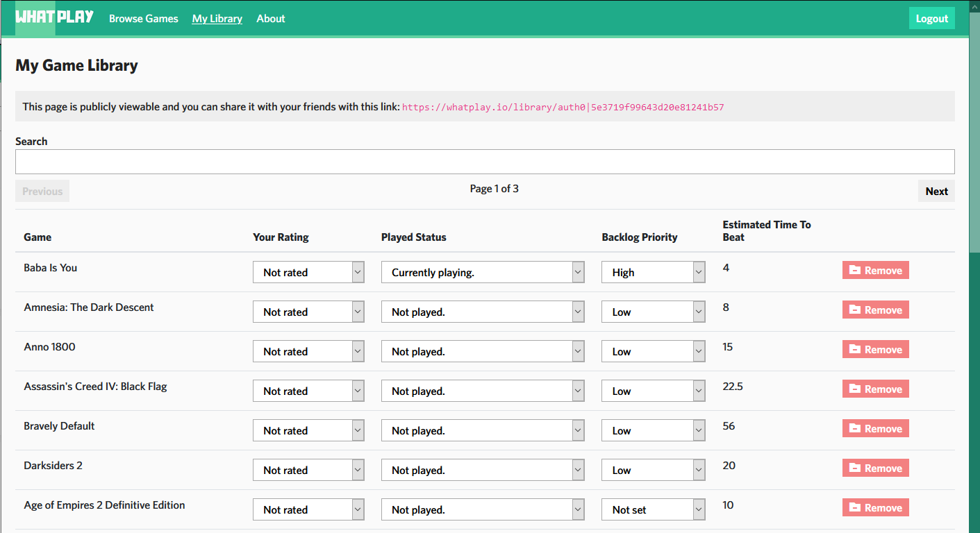Open backlog priority dropdown for Baba Is You
Image resolution: width=980 pixels, height=533 pixels.
654,273
